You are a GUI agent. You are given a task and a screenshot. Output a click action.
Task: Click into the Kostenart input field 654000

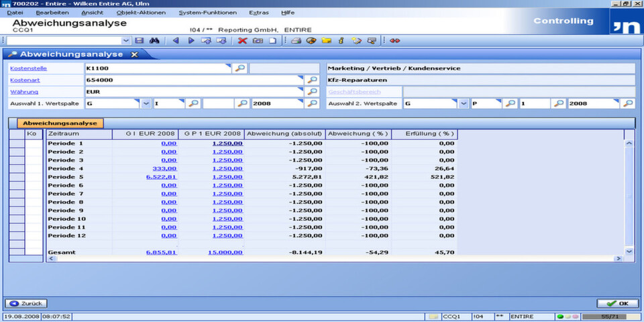pyautogui.click(x=195, y=80)
